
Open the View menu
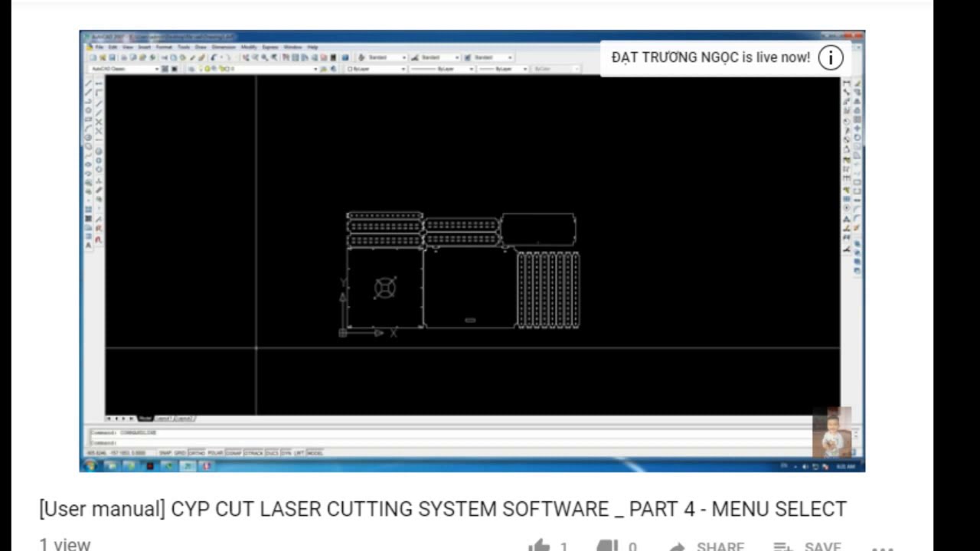(x=128, y=47)
